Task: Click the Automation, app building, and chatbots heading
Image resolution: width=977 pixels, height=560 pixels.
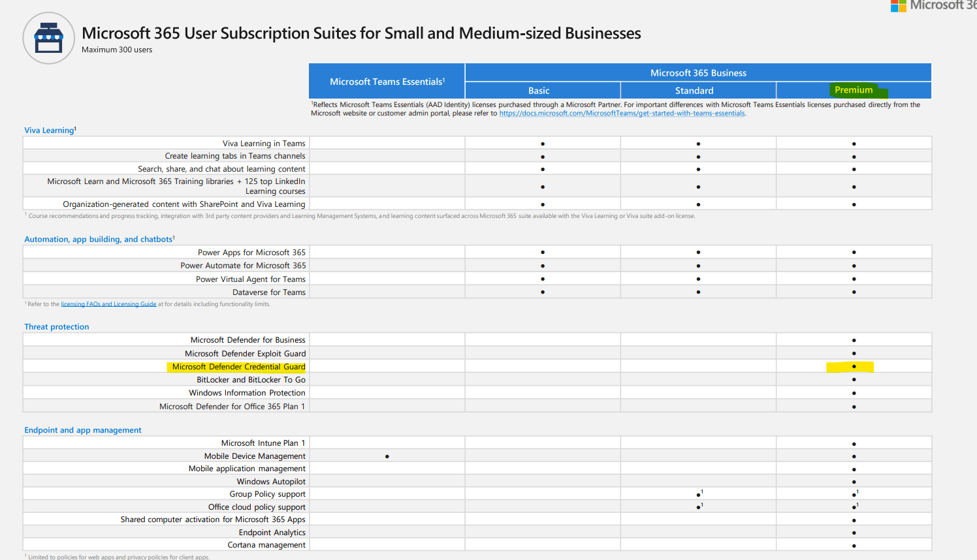Action: pyautogui.click(x=99, y=240)
